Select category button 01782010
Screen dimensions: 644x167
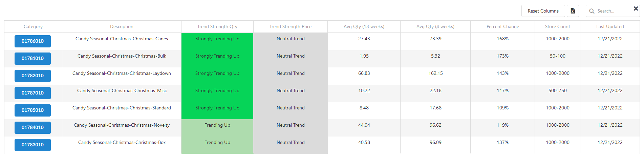point(33,76)
